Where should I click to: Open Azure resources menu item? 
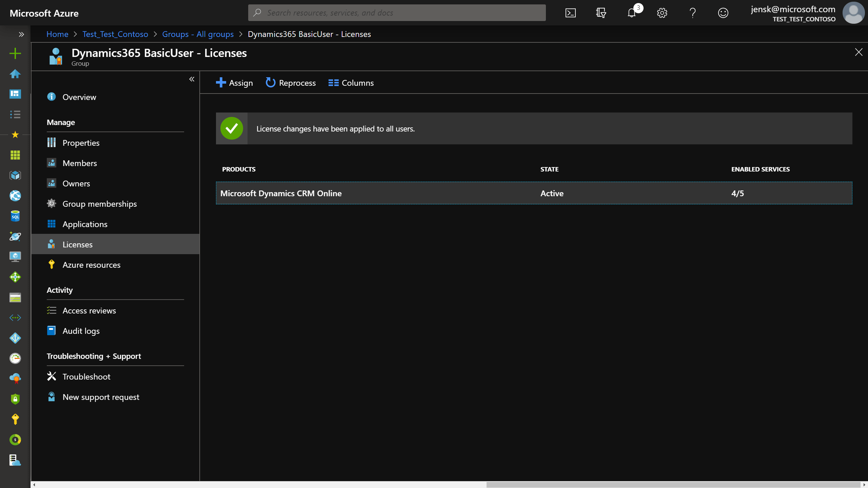click(x=115, y=265)
